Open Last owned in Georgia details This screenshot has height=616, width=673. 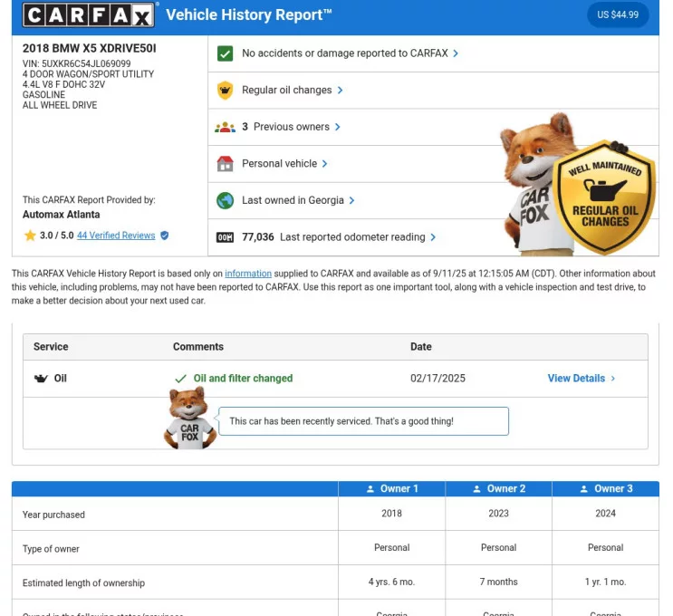click(293, 200)
